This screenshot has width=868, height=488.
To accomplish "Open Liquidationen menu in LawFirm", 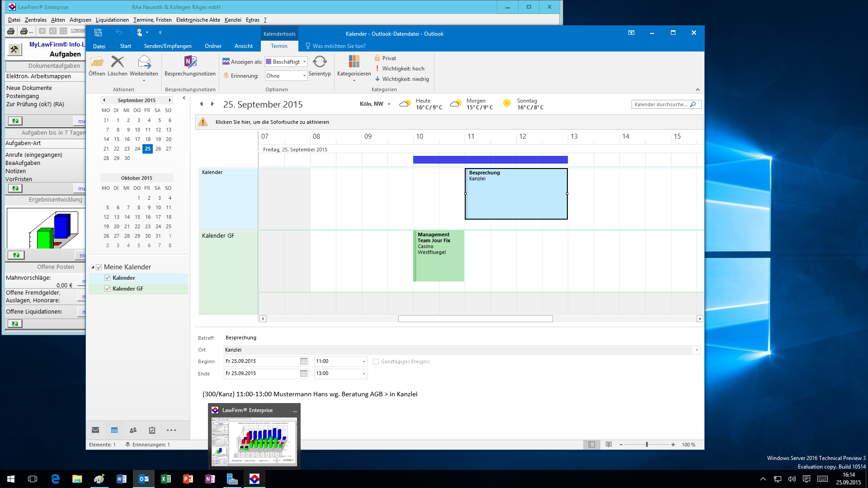I will coord(112,20).
